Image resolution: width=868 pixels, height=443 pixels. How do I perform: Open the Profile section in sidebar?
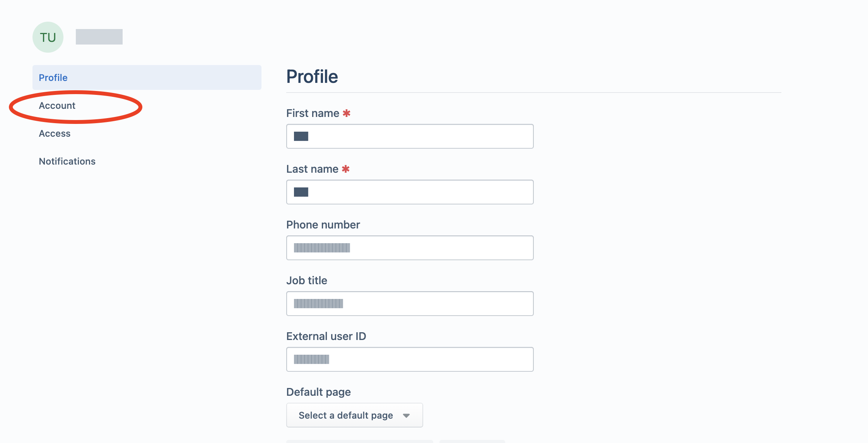tap(147, 77)
